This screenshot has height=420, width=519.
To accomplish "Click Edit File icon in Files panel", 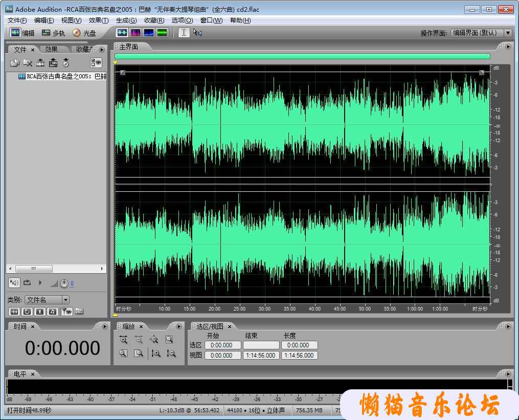I will coord(40,62).
